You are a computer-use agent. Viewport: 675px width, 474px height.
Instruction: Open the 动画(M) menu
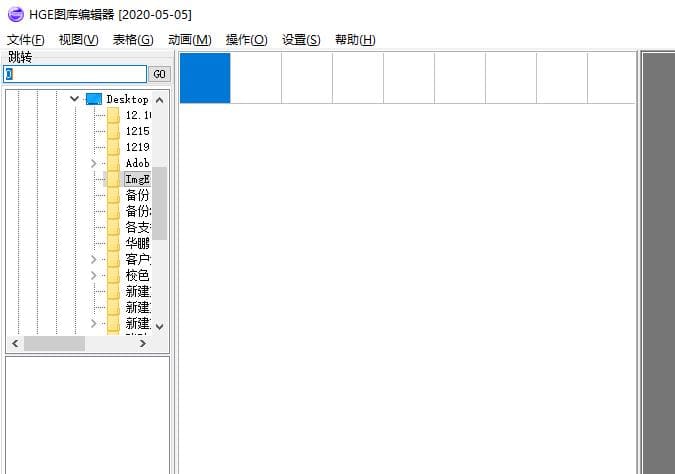point(189,40)
